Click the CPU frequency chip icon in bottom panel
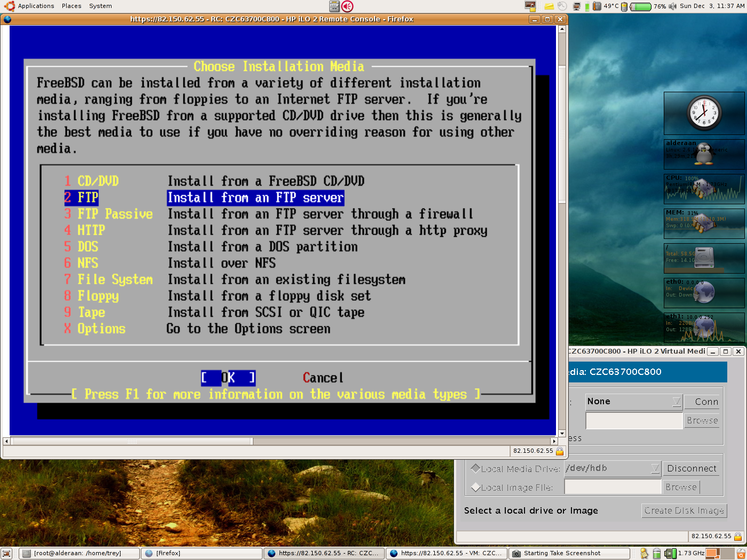Image resolution: width=747 pixels, height=560 pixels. 671,554
